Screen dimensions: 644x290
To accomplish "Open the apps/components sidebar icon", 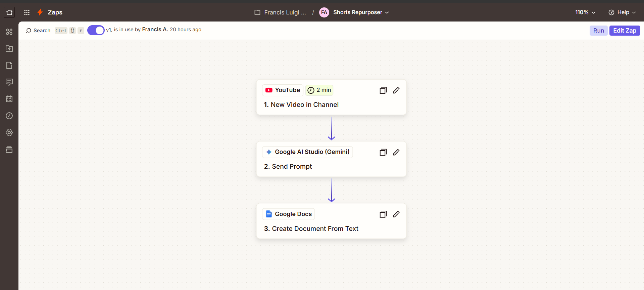I will click(9, 32).
